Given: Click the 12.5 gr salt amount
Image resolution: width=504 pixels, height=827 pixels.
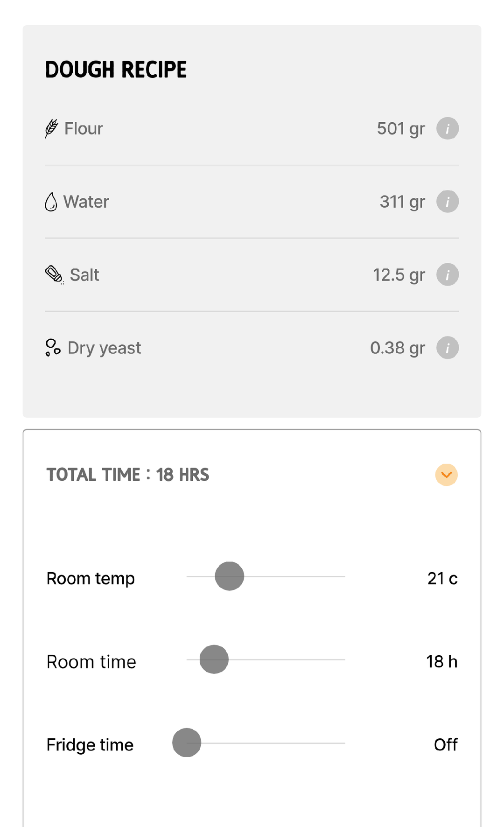Looking at the screenshot, I should pos(399,275).
